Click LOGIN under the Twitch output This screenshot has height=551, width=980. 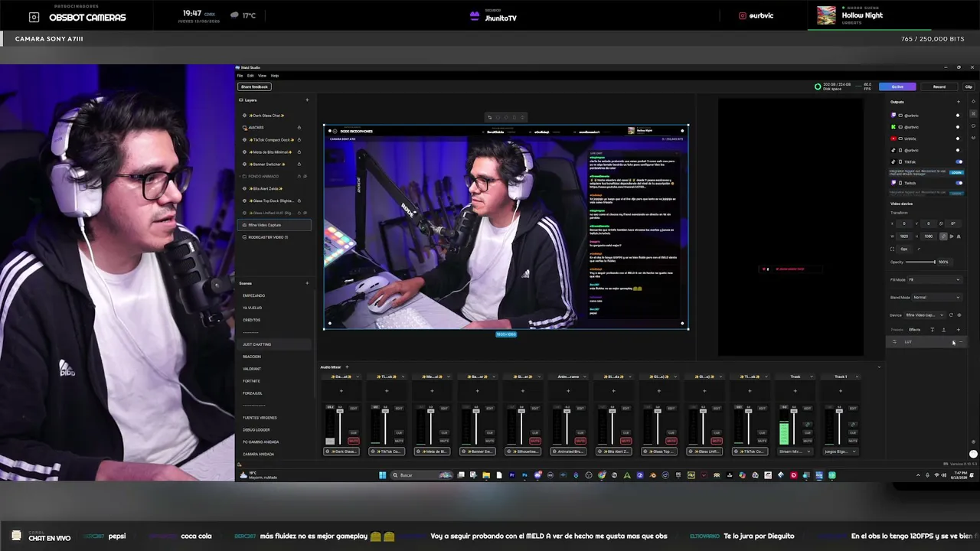[956, 193]
